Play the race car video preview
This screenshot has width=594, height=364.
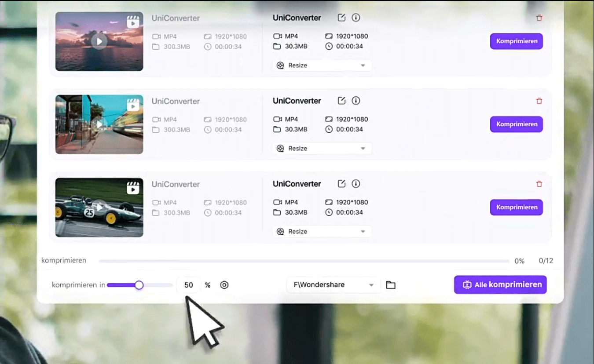99,207
